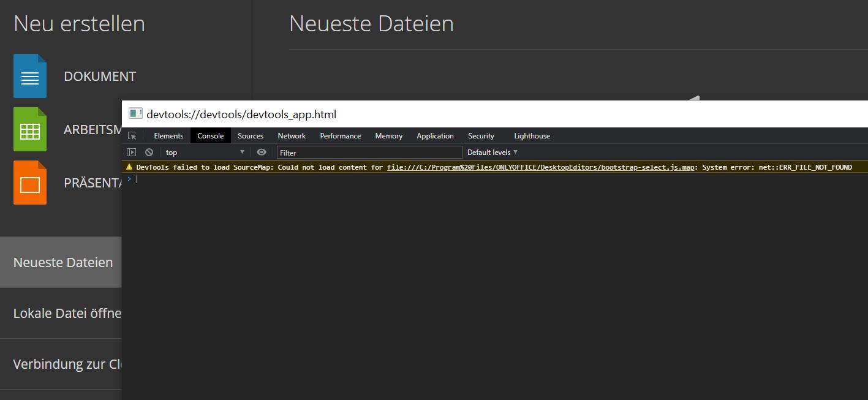Switch to the Security tab
The width and height of the screenshot is (868, 400).
[x=481, y=136]
